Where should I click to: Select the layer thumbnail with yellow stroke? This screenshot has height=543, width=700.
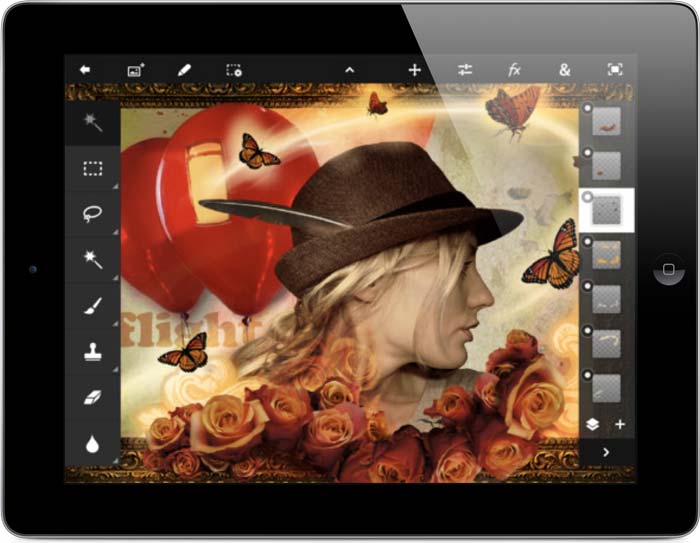607,343
